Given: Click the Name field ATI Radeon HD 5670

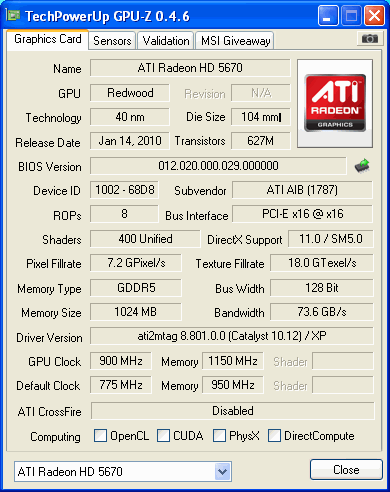Looking at the screenshot, I should 190,68.
